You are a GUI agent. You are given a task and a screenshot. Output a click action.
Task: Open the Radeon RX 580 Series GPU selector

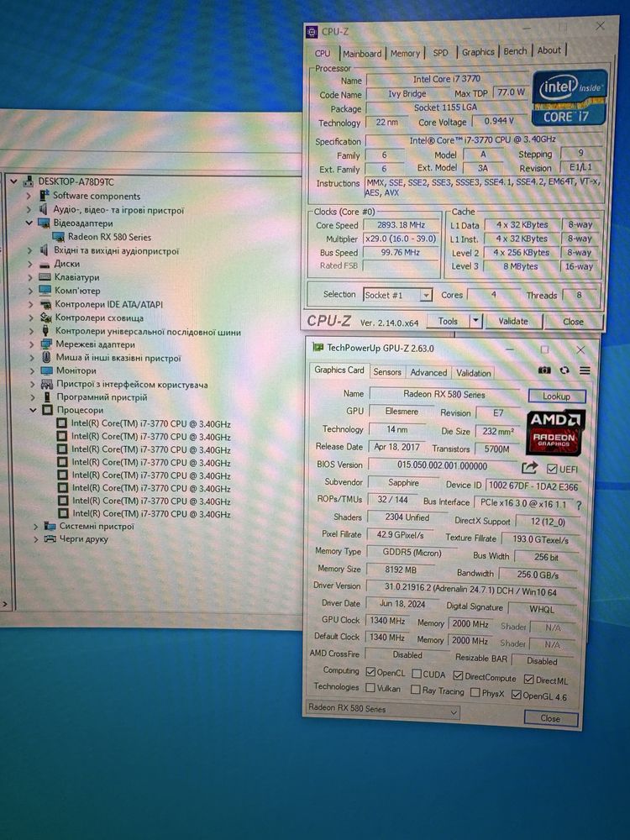coord(382,710)
